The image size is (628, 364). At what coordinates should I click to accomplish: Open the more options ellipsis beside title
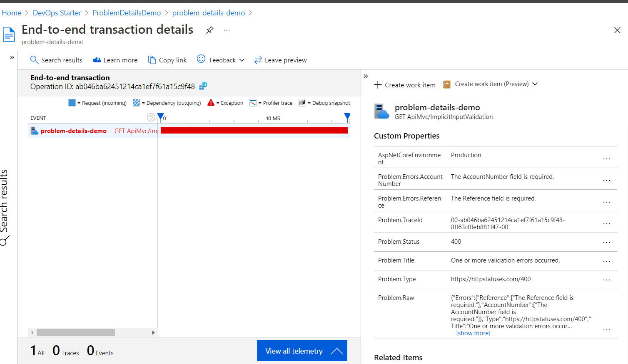227,30
